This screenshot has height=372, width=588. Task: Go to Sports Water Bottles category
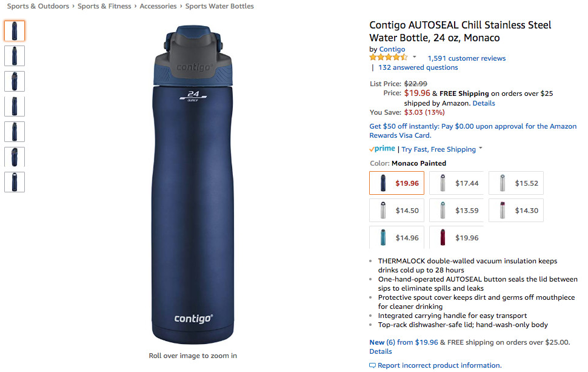(219, 6)
